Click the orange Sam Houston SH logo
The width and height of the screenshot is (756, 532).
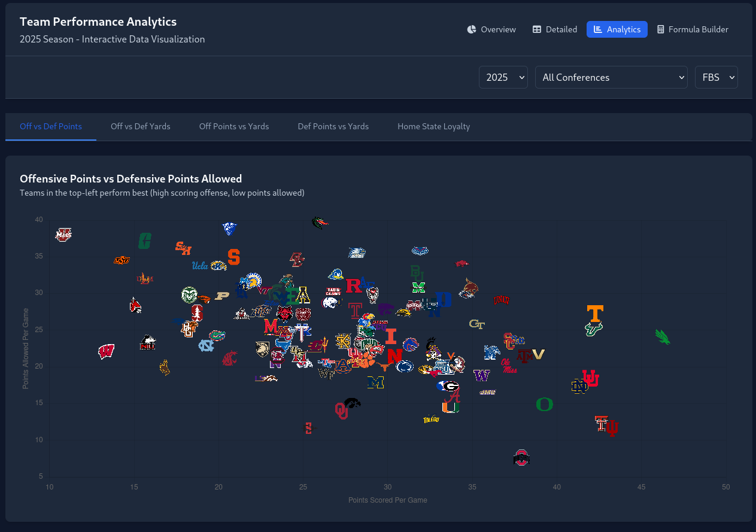(x=183, y=247)
